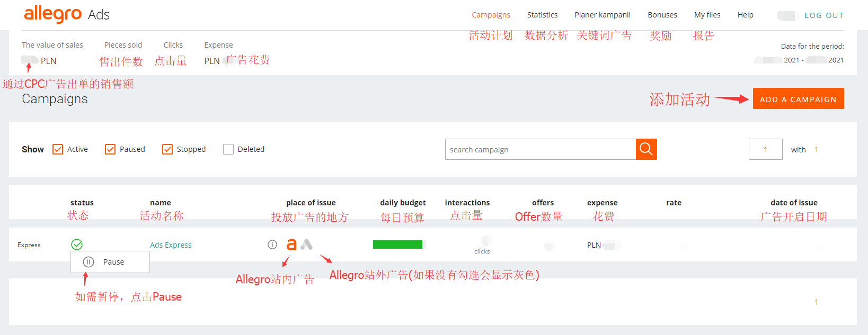Click the 'Express' row label
Image resolution: width=868 pixels, height=335 pixels.
(x=29, y=245)
